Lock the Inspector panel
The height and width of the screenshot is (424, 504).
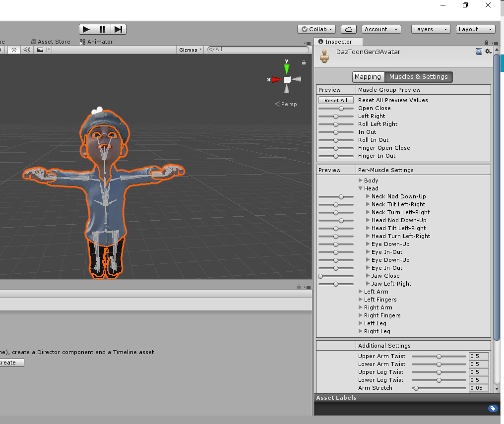pos(487,42)
